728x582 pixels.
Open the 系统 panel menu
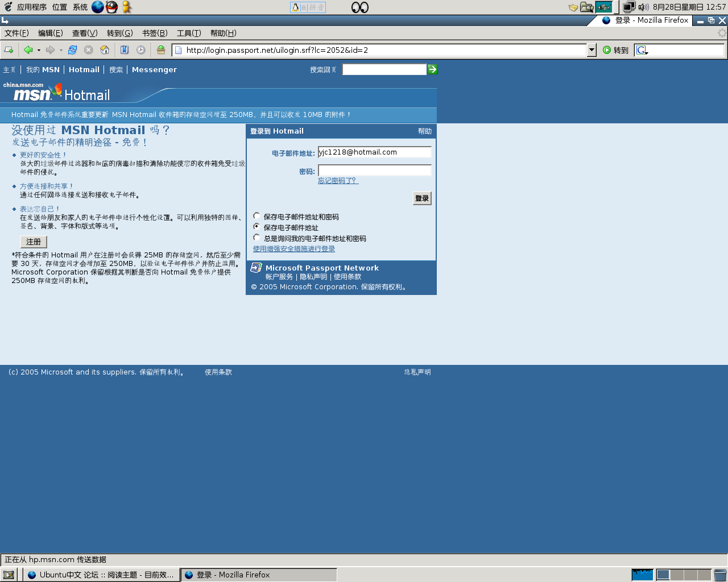tap(80, 7)
